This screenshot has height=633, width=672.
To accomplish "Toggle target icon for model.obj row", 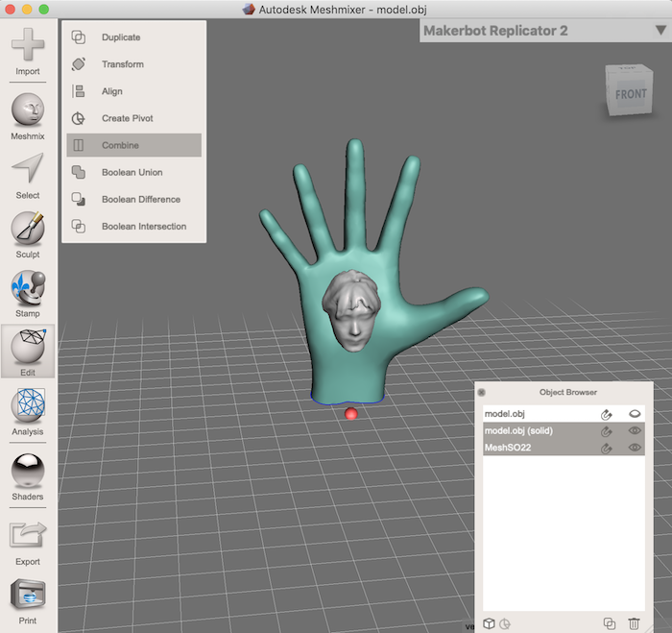I will pyautogui.click(x=607, y=414).
